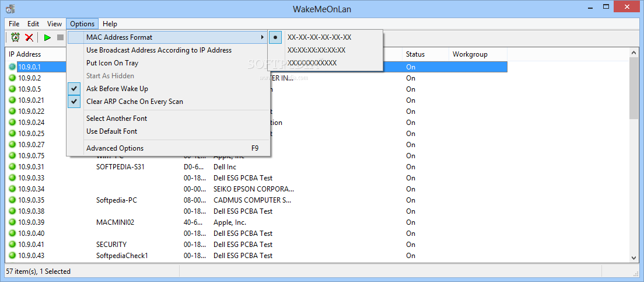Image resolution: width=644 pixels, height=282 pixels.
Task: Select the XX-XX-XX-XX-XX-XX MAC format
Action: click(325, 37)
